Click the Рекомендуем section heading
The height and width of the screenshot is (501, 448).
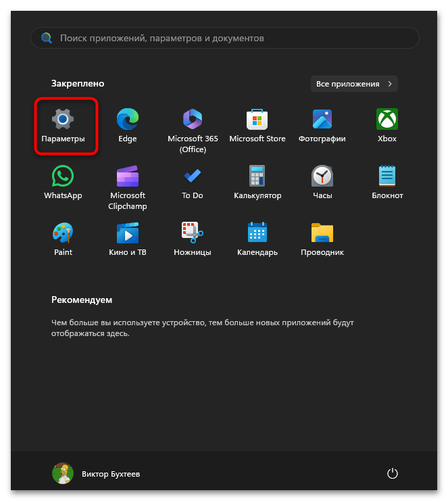82,300
